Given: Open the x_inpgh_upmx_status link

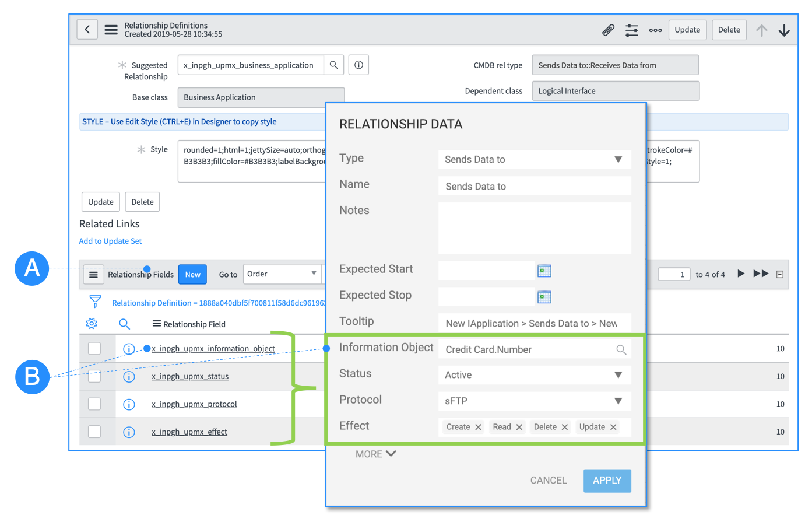Looking at the screenshot, I should (x=190, y=377).
